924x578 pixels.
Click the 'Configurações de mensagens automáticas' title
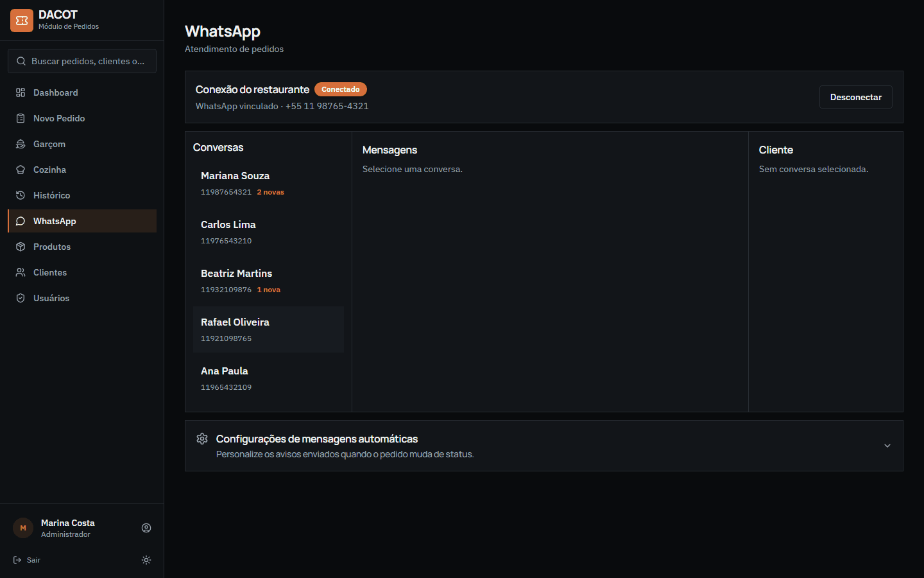pos(317,439)
